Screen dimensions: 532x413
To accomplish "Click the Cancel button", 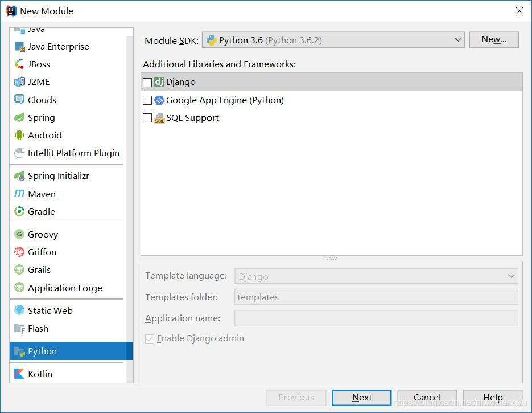I will coord(427,398).
